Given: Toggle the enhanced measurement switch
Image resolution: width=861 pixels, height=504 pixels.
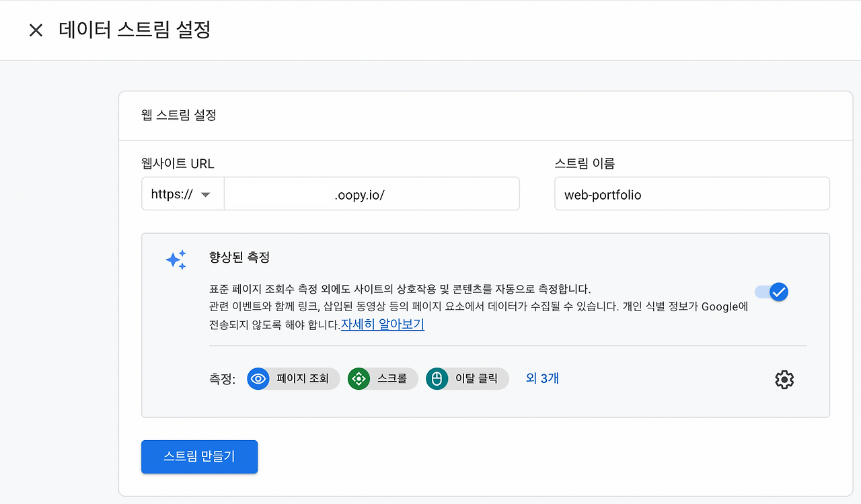Looking at the screenshot, I should click(772, 292).
